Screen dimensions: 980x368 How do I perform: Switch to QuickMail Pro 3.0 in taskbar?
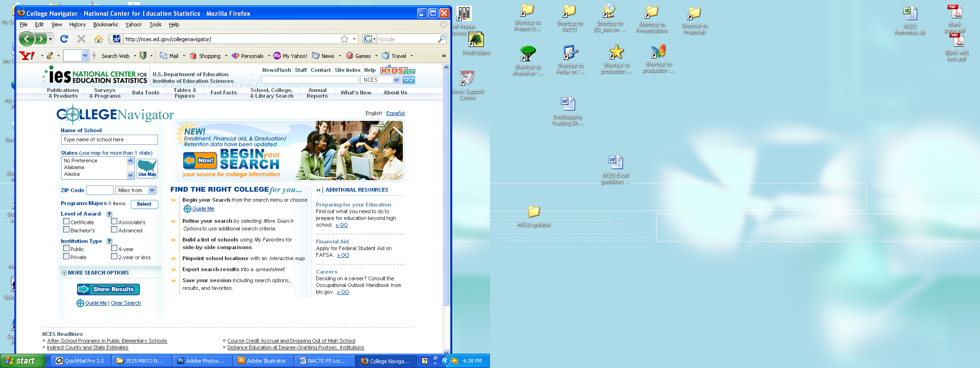(x=80, y=361)
